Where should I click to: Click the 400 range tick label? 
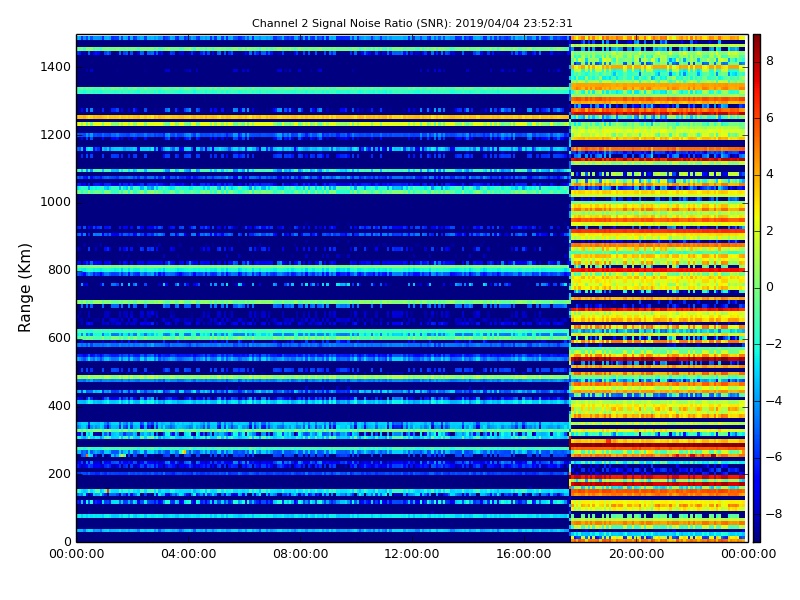pos(59,406)
